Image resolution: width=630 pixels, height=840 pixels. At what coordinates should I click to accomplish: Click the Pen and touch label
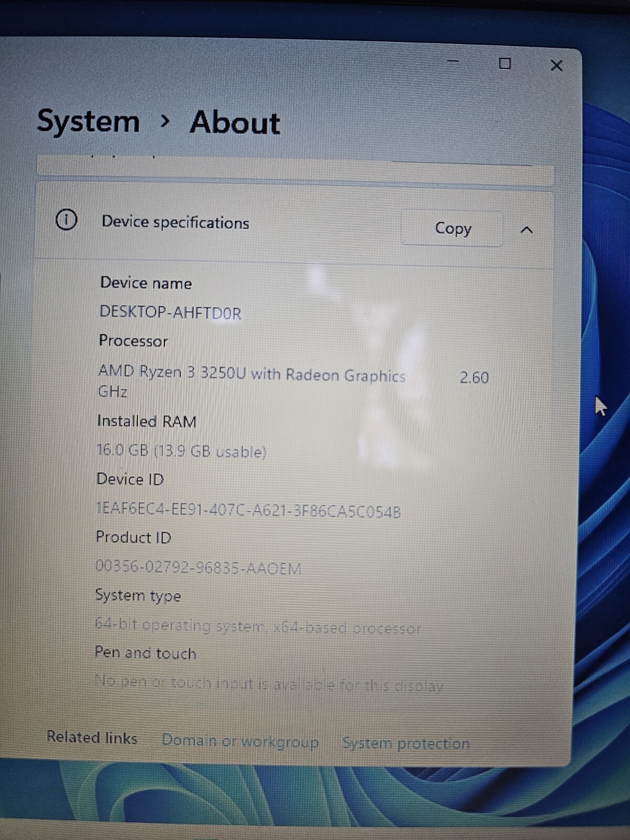point(145,653)
